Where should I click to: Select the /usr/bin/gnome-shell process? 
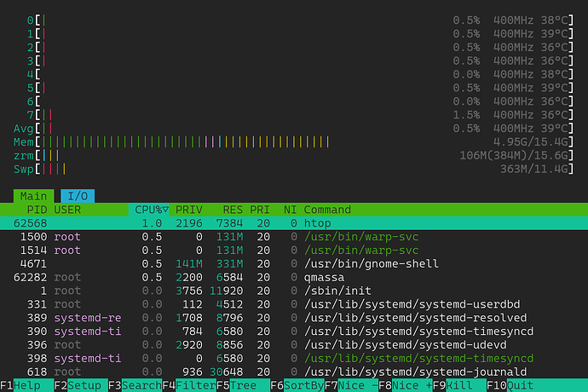294,263
